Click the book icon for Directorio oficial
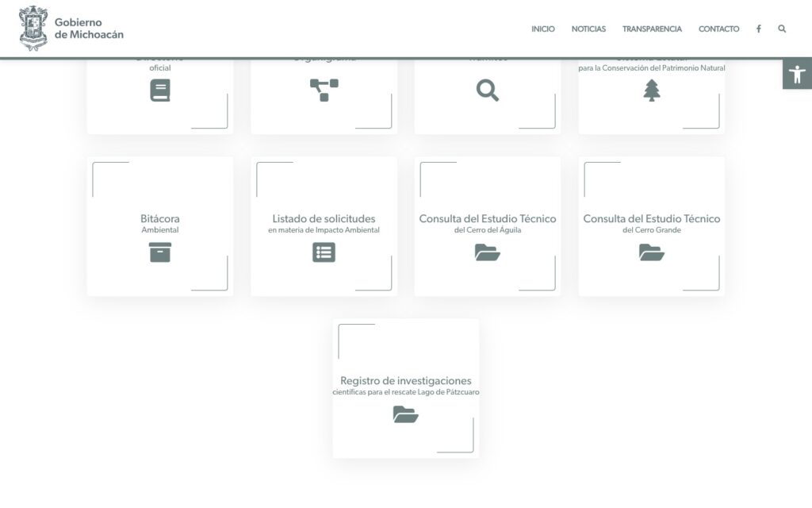The width and height of the screenshot is (812, 508). (x=160, y=90)
